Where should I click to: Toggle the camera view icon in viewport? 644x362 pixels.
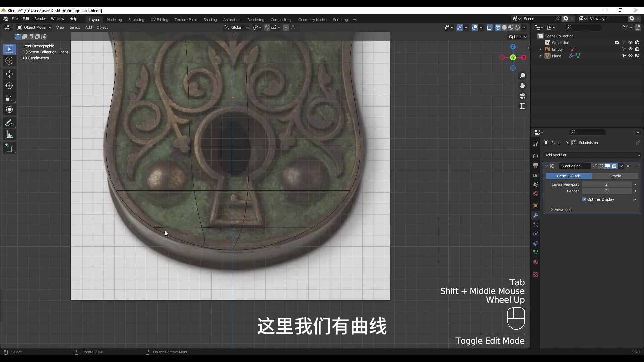click(523, 96)
